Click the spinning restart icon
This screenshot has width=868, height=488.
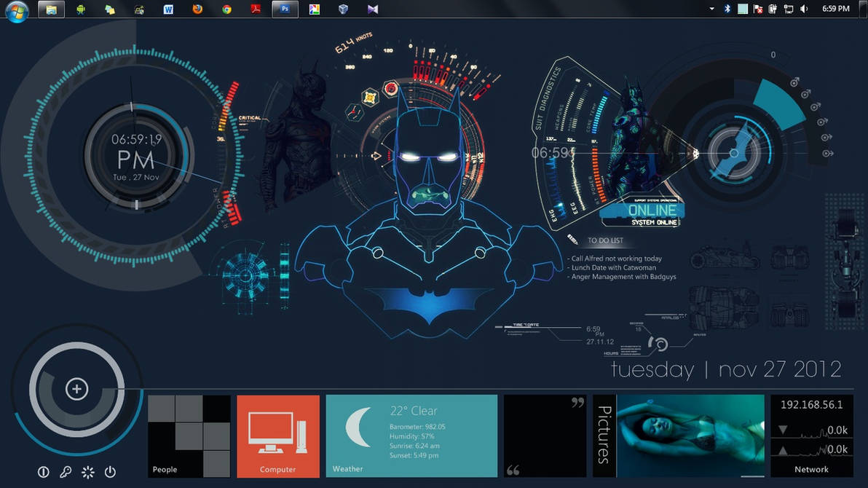tap(88, 472)
